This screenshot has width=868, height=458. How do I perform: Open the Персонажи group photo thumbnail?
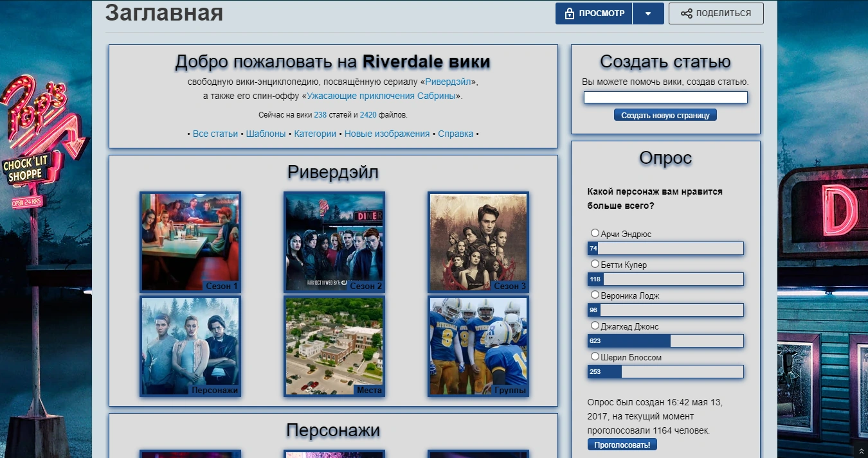pos(190,346)
